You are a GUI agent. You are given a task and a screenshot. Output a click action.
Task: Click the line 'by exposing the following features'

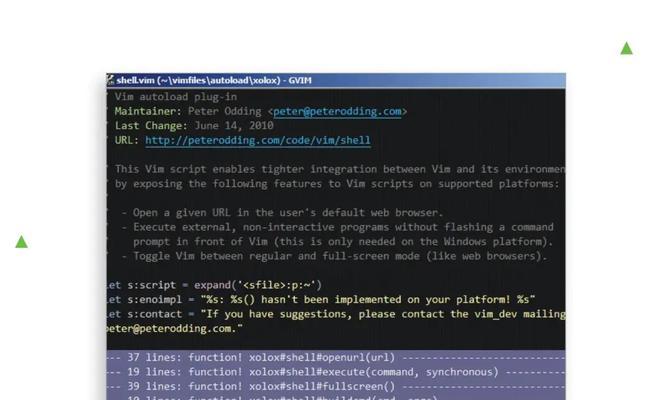click(337, 184)
